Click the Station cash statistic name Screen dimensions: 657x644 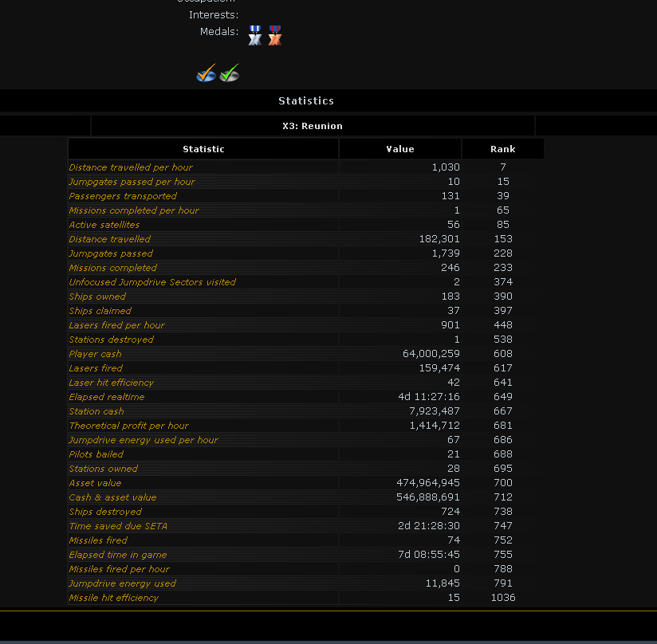96,411
